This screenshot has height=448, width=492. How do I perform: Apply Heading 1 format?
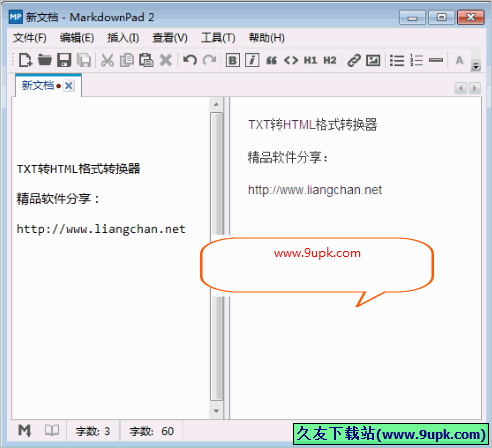pos(310,60)
